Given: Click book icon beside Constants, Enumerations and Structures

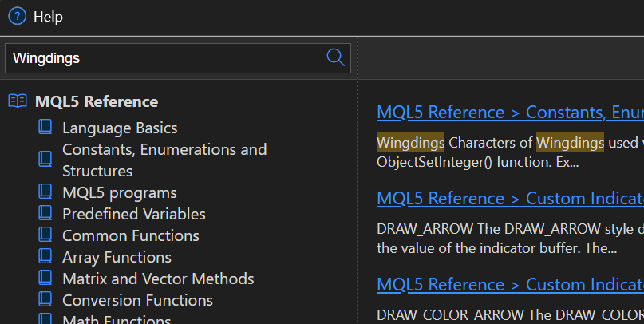Looking at the screenshot, I should (45, 160).
